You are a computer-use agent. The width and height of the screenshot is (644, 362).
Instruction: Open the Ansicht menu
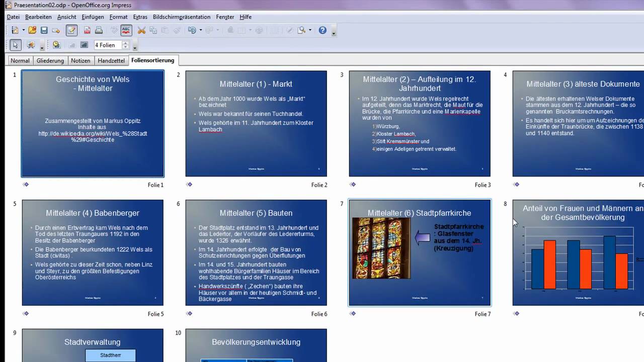[67, 17]
